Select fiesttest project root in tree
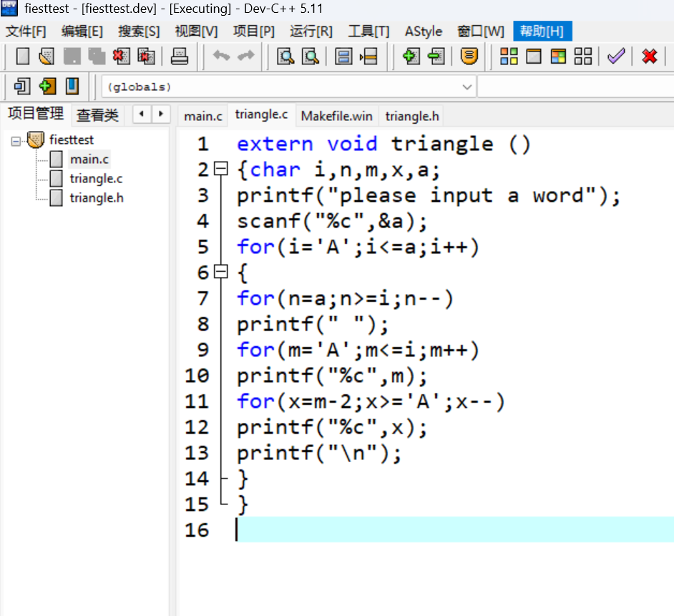Viewport: 674px width, 616px height. [72, 140]
